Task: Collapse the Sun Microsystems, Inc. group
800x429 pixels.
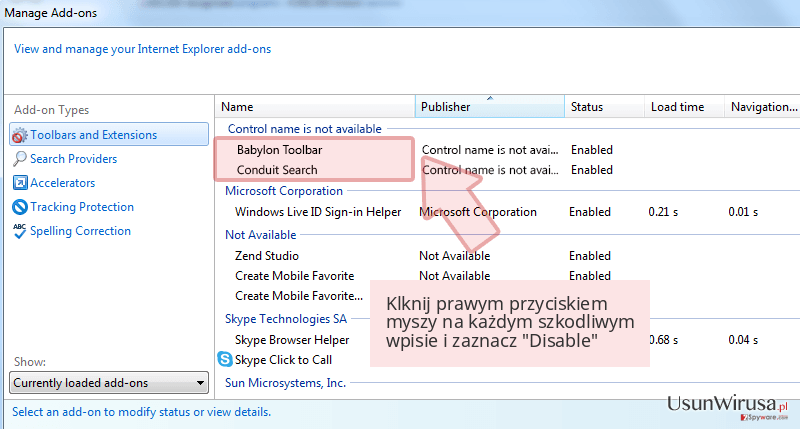Action: pos(285,383)
